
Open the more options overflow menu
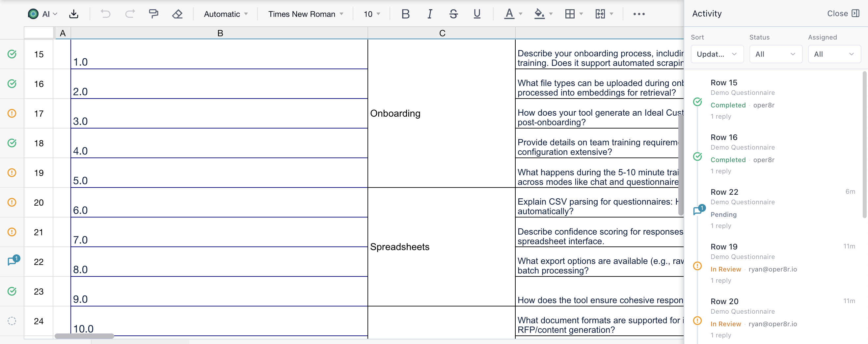639,14
